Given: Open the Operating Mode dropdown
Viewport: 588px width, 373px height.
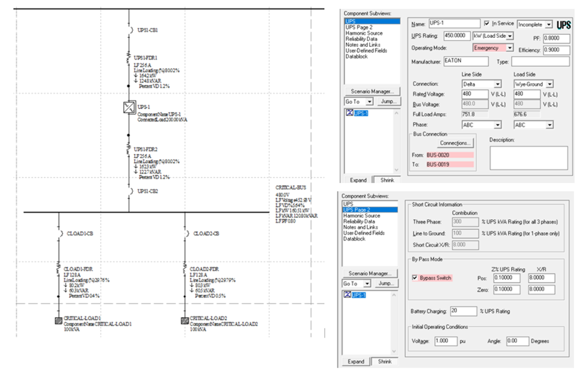Looking at the screenshot, I should (510, 48).
